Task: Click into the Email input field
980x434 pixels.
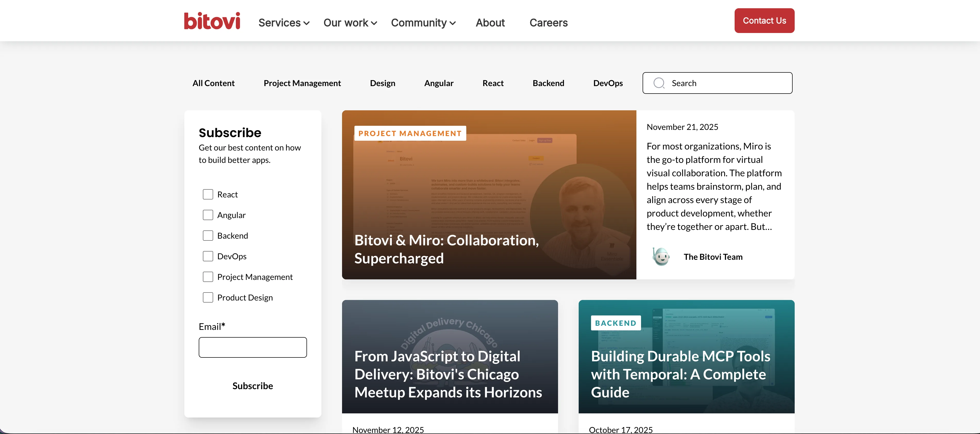Action: (x=253, y=347)
